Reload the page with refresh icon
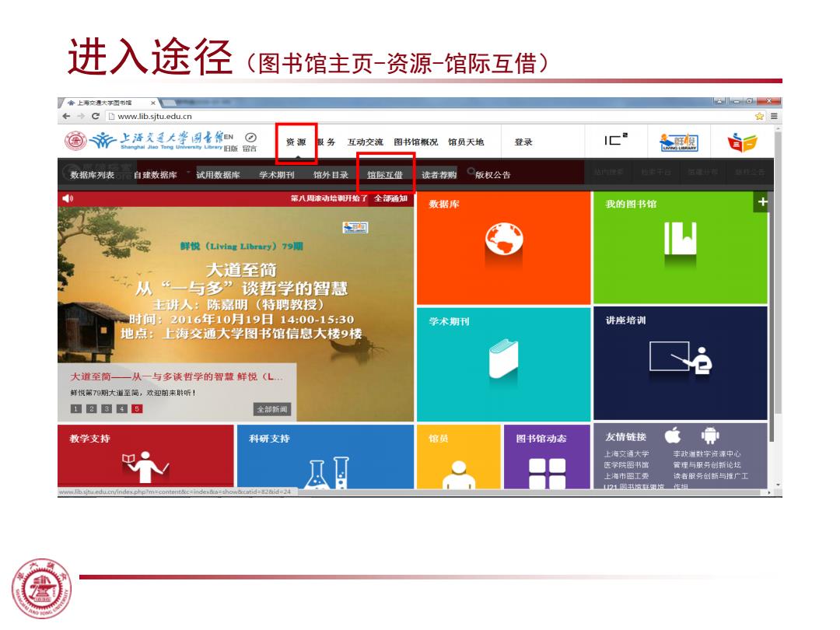Viewport: 840px width, 630px height. 96,116
